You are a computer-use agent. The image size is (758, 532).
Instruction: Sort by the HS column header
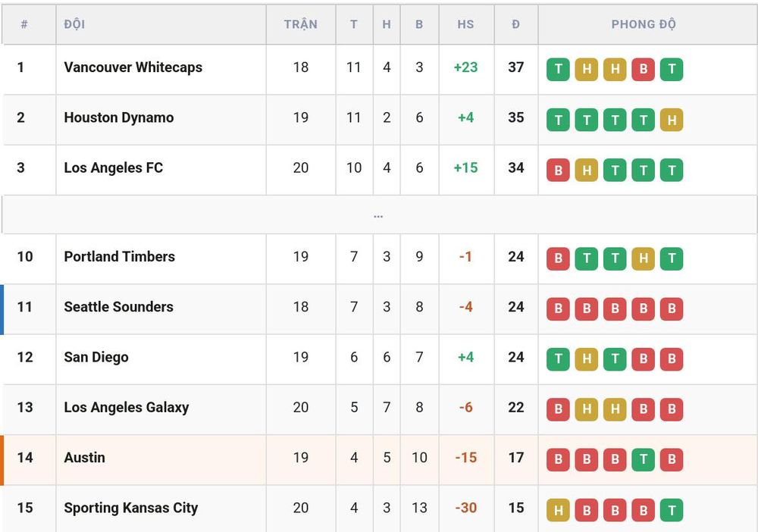[x=466, y=24]
